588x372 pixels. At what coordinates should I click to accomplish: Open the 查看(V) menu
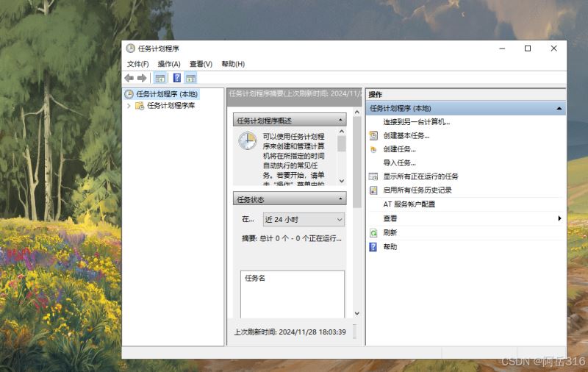coord(201,64)
